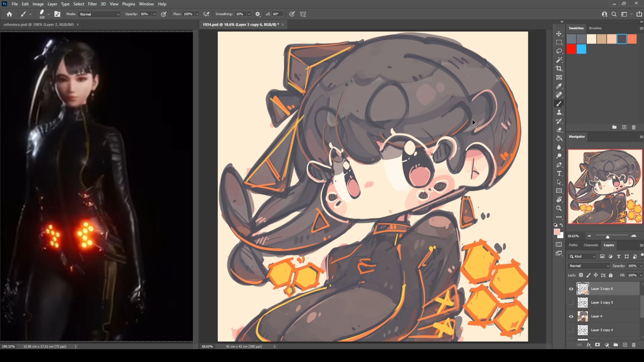Open Flow 100% dropdown arrow
The width and height of the screenshot is (644, 362).
197,14
